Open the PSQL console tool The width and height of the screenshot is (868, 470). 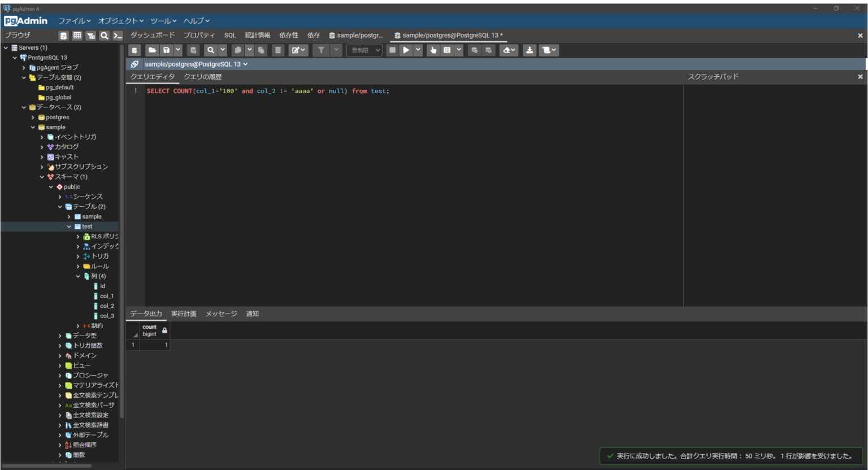pyautogui.click(x=118, y=35)
